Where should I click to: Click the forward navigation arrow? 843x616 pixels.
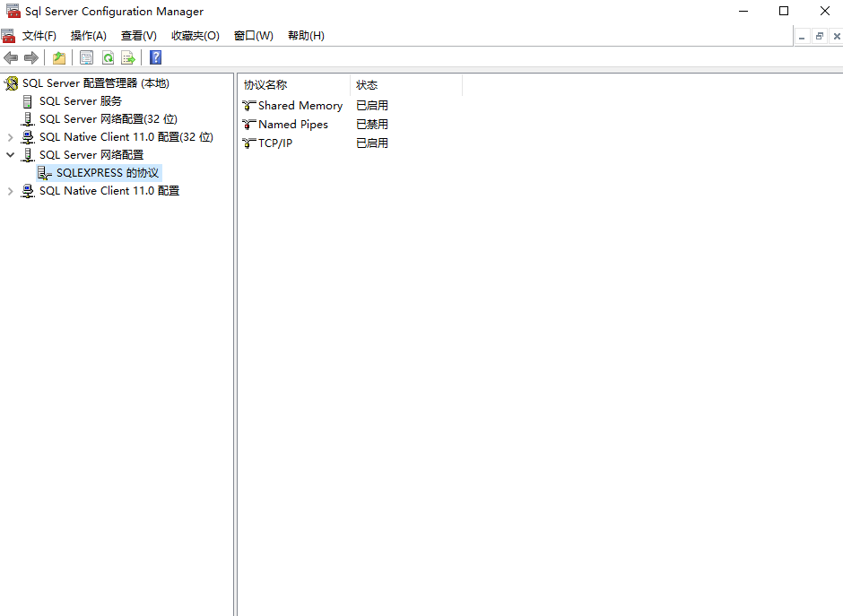31,57
